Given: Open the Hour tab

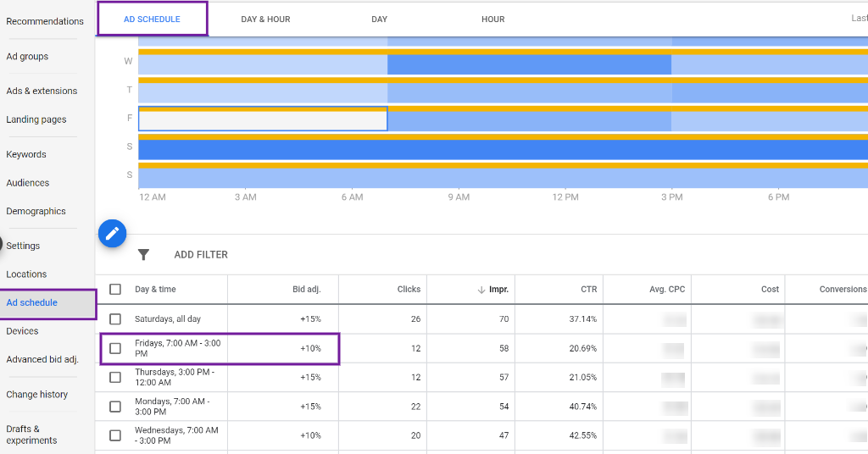Looking at the screenshot, I should [492, 19].
